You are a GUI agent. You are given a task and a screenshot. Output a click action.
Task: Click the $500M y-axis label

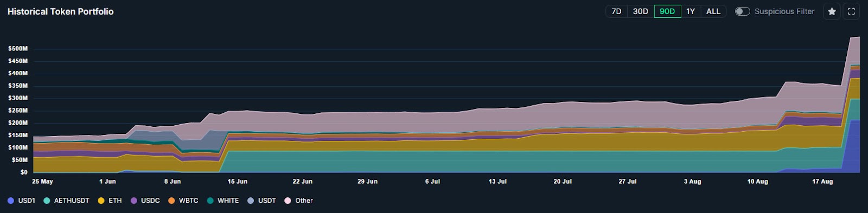(x=18, y=49)
